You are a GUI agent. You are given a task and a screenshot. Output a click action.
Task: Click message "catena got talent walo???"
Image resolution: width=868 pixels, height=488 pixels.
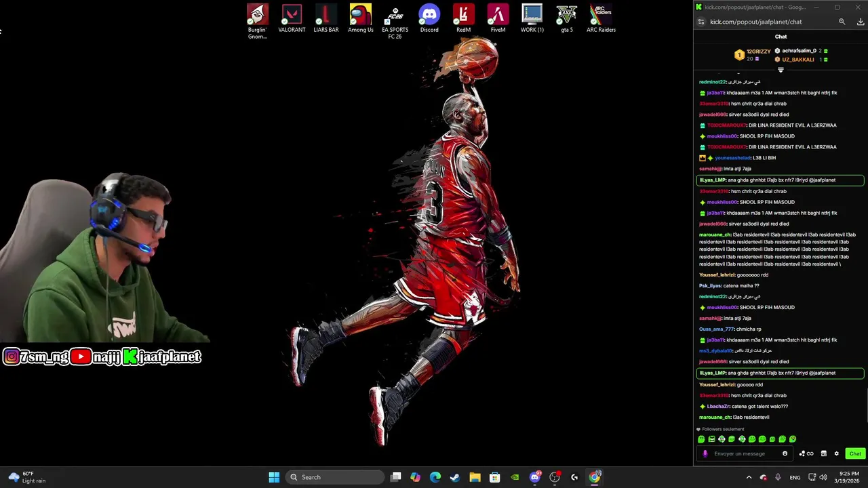tap(759, 406)
